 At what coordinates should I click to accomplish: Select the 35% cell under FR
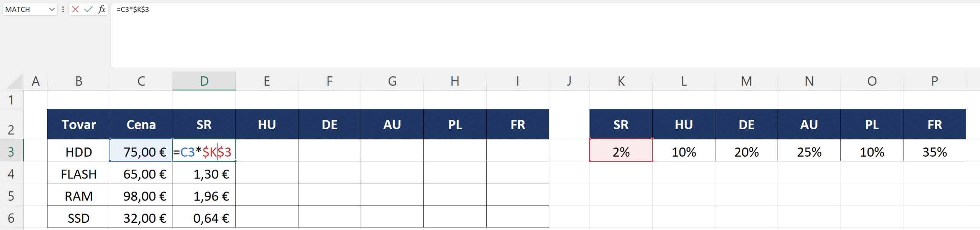point(934,152)
